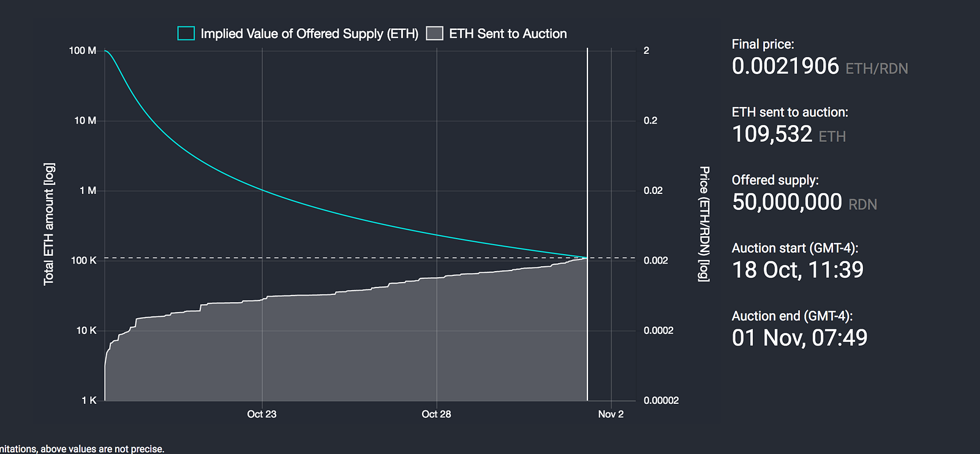Click the teal Implied Value legend swatch
This screenshot has height=454, width=980.
coord(186,34)
